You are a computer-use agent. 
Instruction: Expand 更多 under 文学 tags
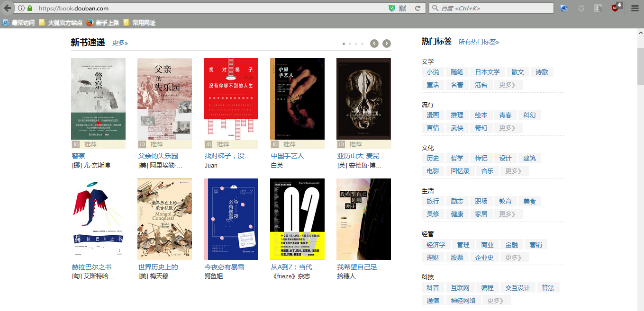[508, 85]
